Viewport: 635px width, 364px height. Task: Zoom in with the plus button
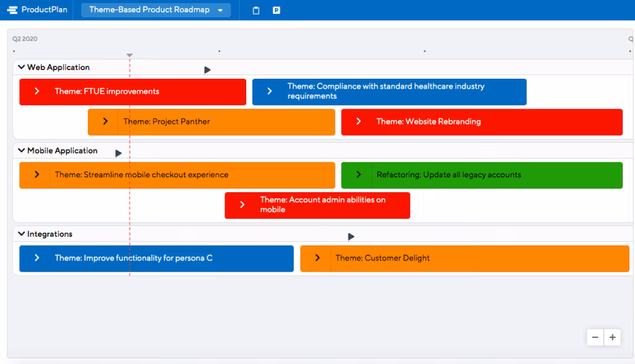pos(612,337)
